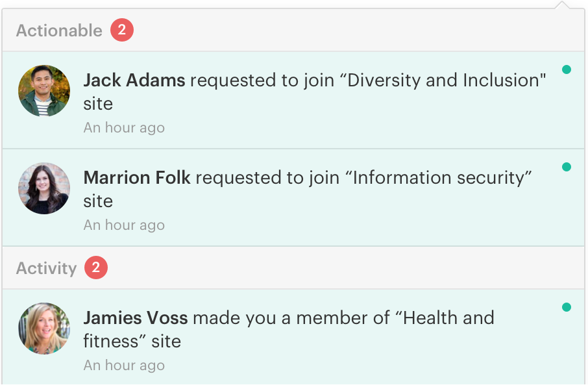The height and width of the screenshot is (387, 588).
Task: Open Jamies Voss' profile name link
Action: (136, 318)
